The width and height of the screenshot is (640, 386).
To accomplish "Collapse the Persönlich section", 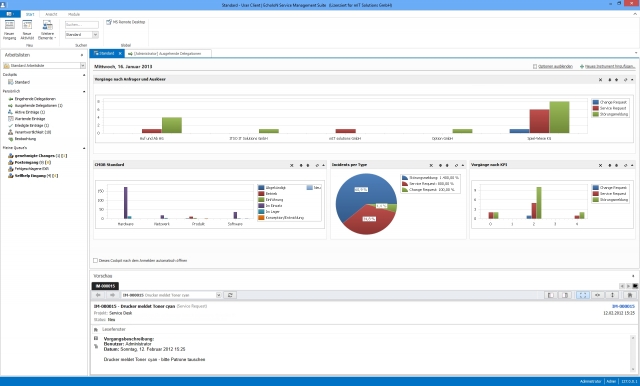I will [x=84, y=92].
